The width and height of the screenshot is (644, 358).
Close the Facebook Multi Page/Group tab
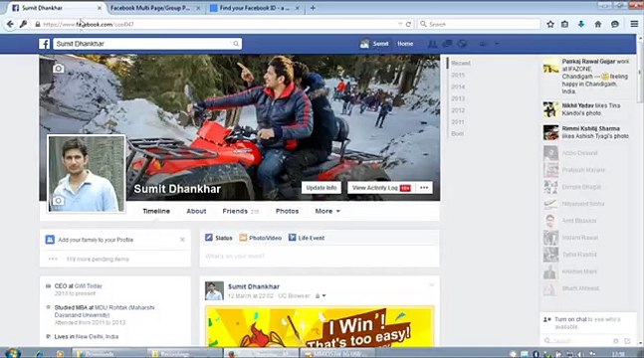click(x=198, y=8)
